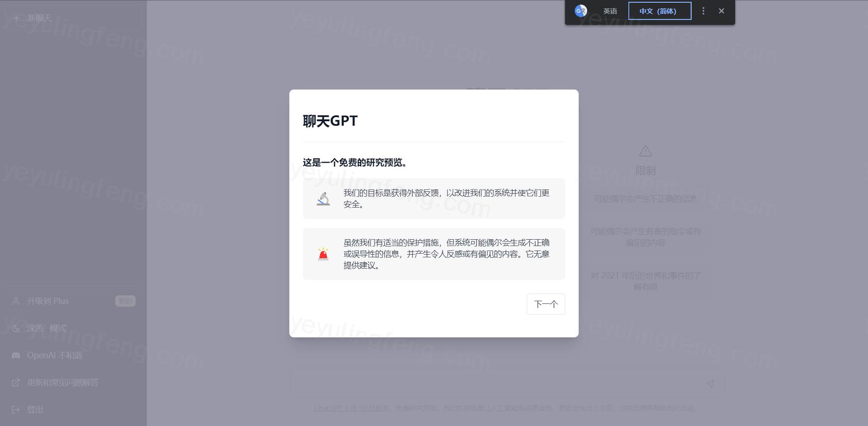
Task: Click the 可能偶尔会产生有害的指令 card
Action: (646, 237)
